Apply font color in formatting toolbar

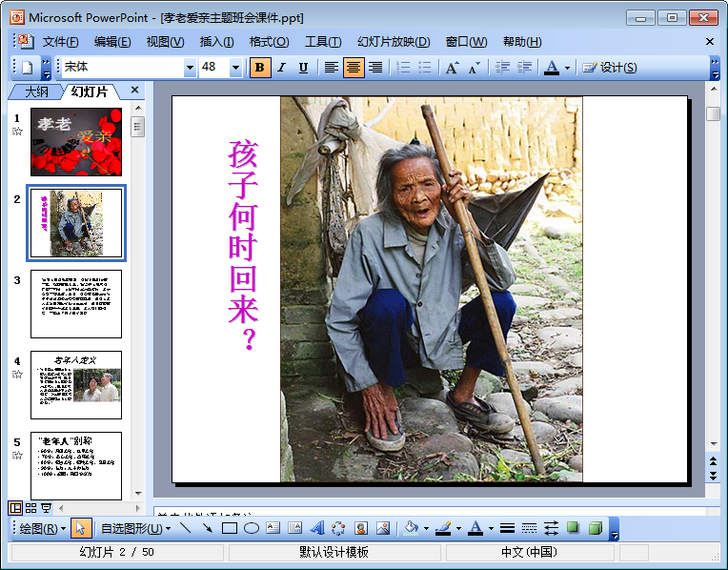tap(552, 68)
